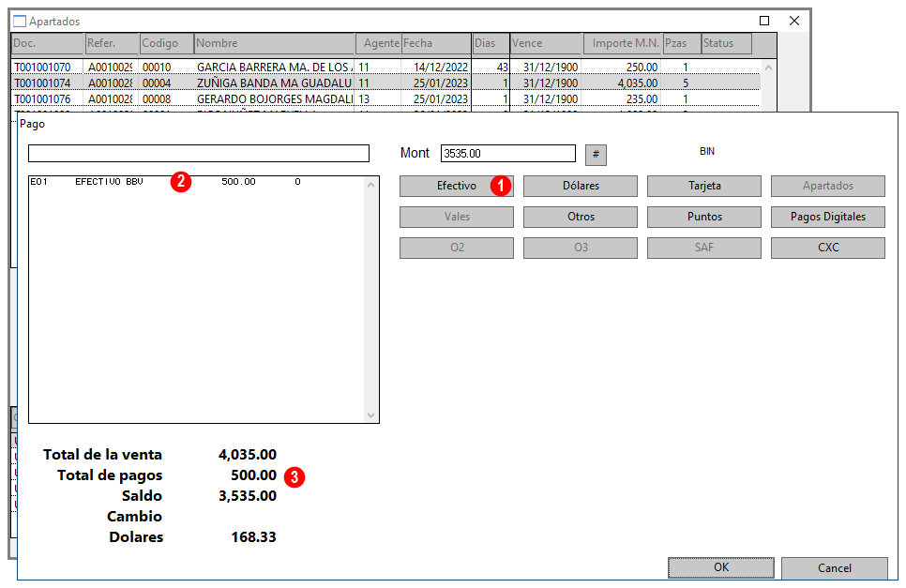Click Dolares value 168.33
Viewport: 906px width, 588px height.
click(253, 537)
